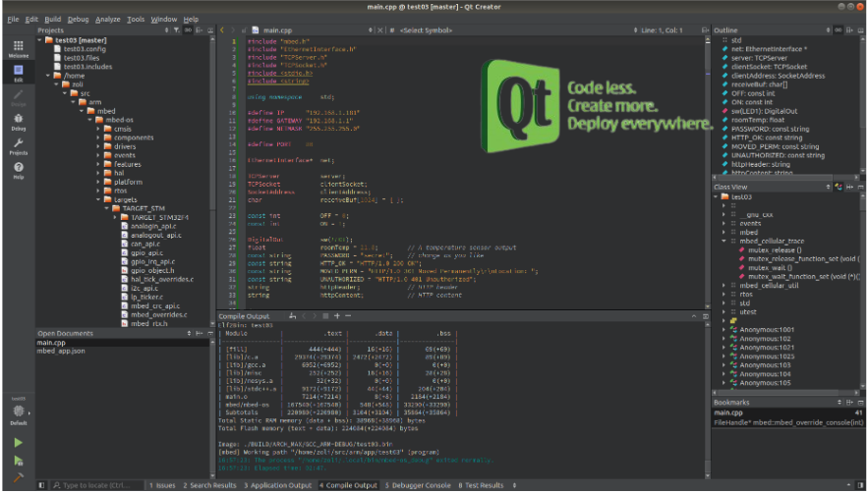Expand the cmsis folder

(x=98, y=129)
